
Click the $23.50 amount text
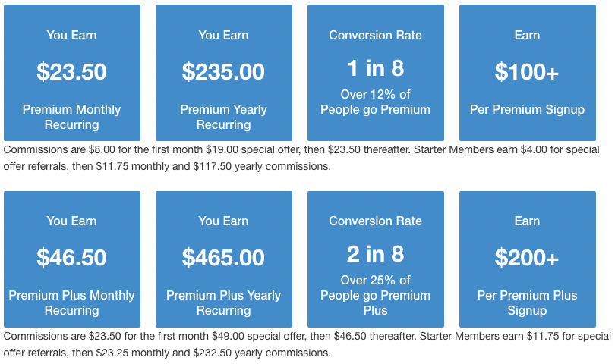(x=72, y=72)
